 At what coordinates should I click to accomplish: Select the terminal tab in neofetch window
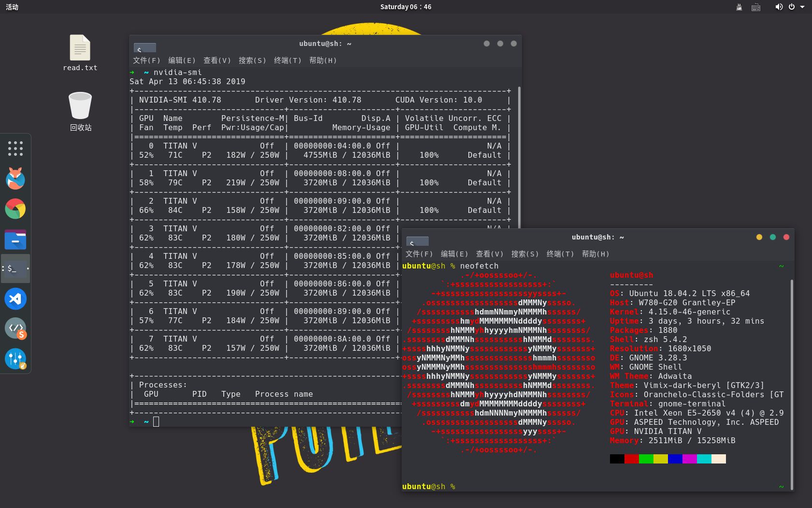(418, 241)
